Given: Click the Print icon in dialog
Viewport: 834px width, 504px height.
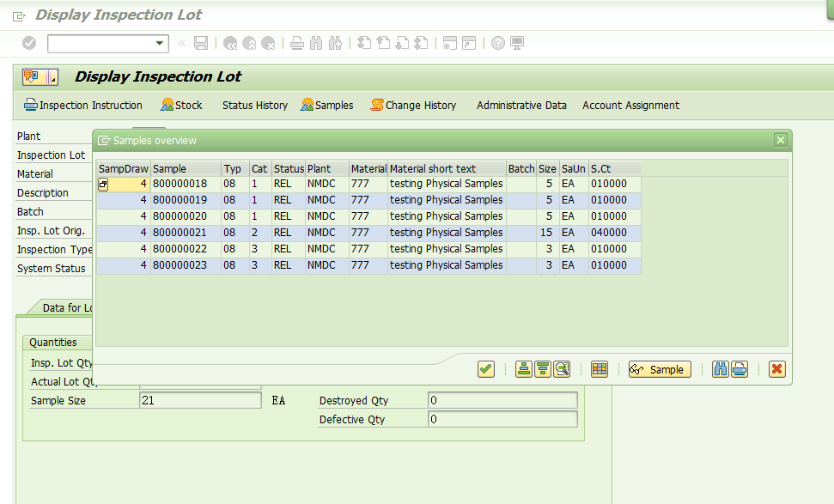Looking at the screenshot, I should click(740, 369).
